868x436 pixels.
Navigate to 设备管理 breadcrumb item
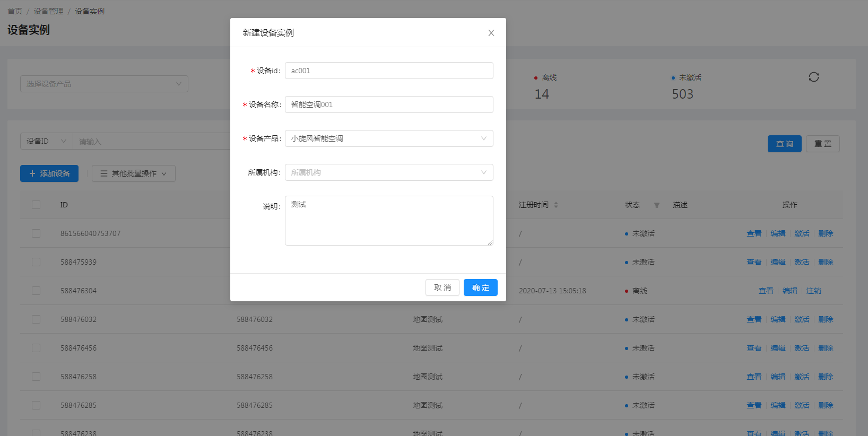coord(48,11)
